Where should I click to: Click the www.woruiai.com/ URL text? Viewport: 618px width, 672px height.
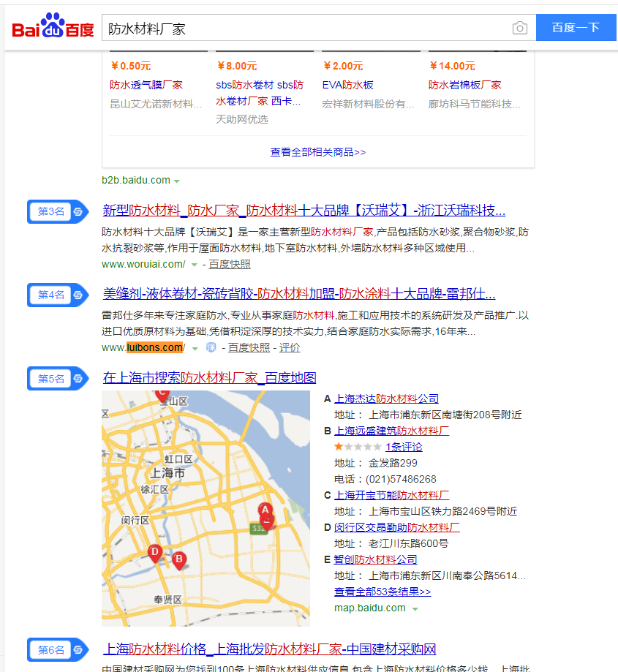[x=143, y=264]
